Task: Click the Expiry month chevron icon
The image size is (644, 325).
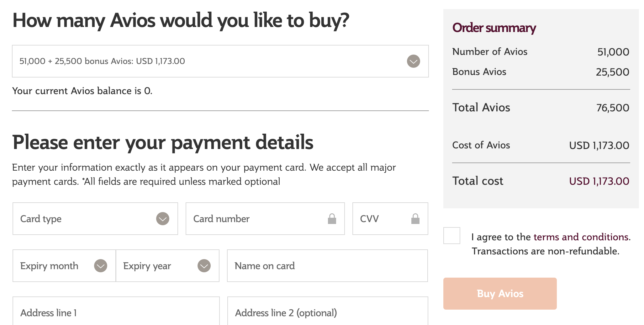Action: 101,266
